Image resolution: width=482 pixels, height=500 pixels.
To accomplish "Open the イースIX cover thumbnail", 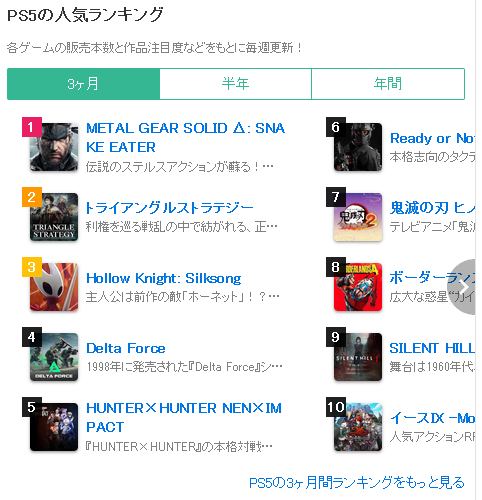I will 358,427.
